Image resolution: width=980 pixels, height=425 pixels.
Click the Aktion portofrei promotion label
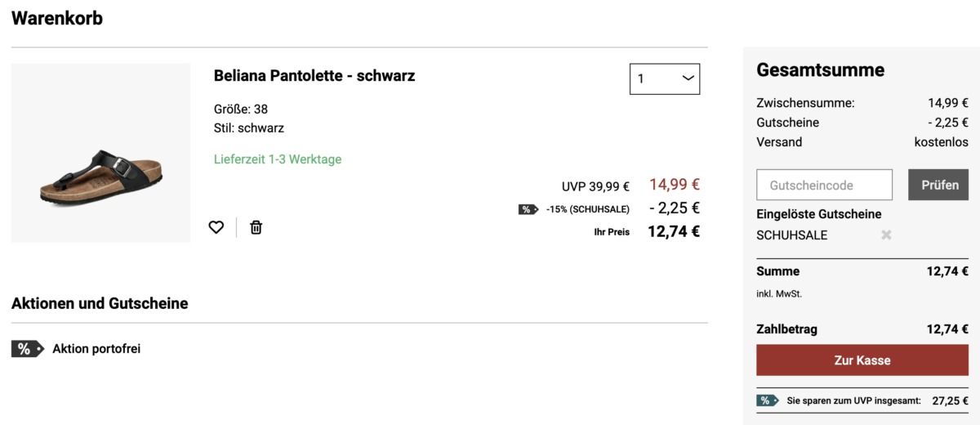tap(96, 349)
